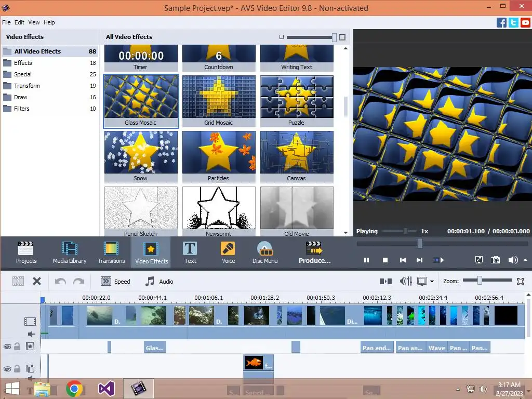
Task: Jump to next frame in preview
Action: [x=420, y=260]
